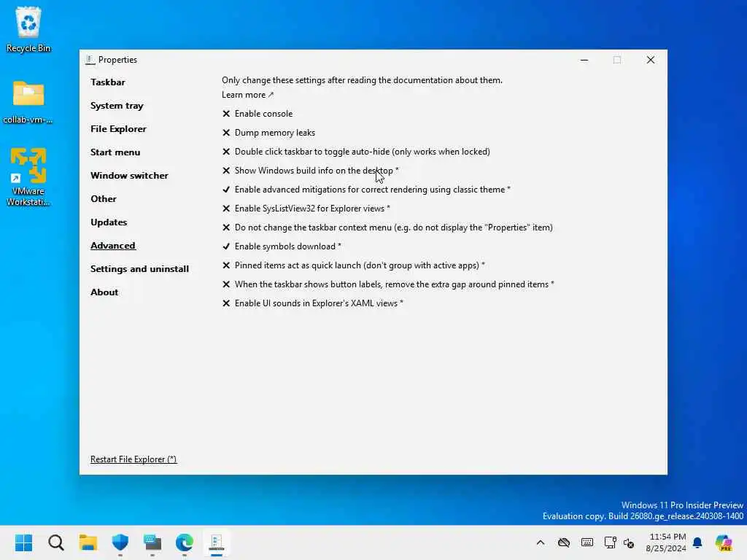
Task: Disable Enable symbols download option
Action: coord(282,246)
